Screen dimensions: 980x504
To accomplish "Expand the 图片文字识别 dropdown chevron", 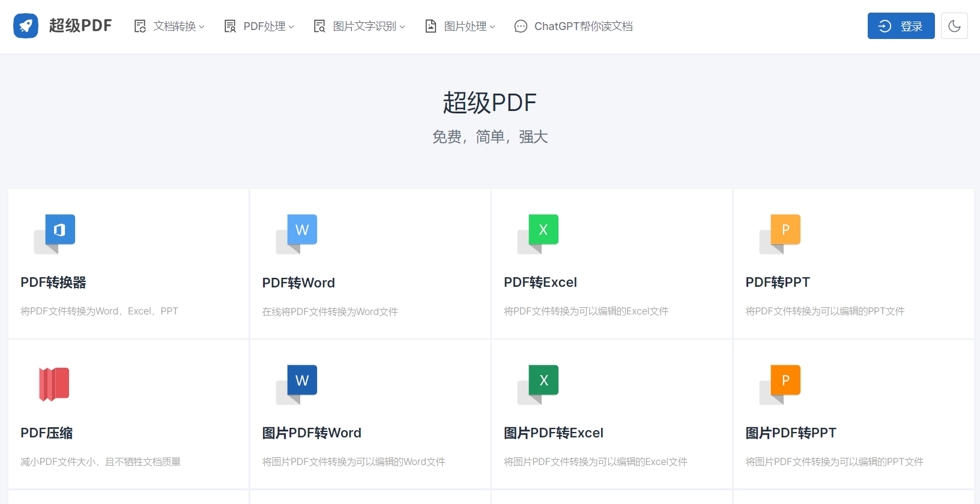I will [402, 26].
